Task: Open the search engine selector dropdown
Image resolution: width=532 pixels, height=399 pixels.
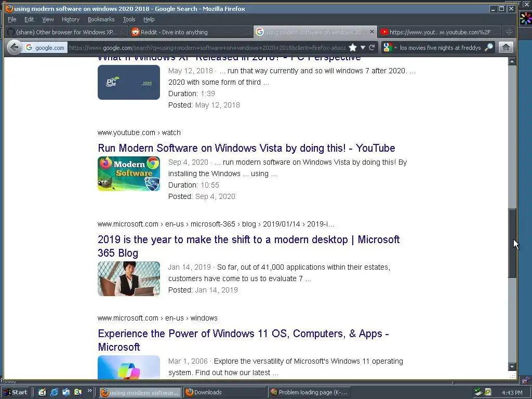Action: pos(390,47)
